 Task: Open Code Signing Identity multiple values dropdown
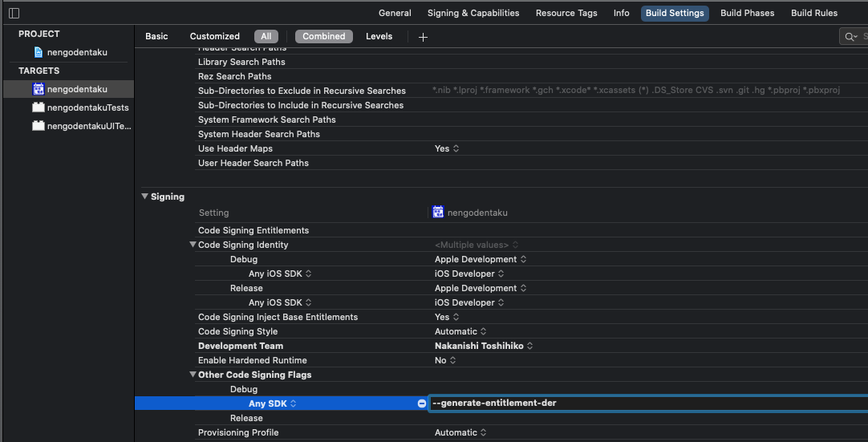(477, 245)
